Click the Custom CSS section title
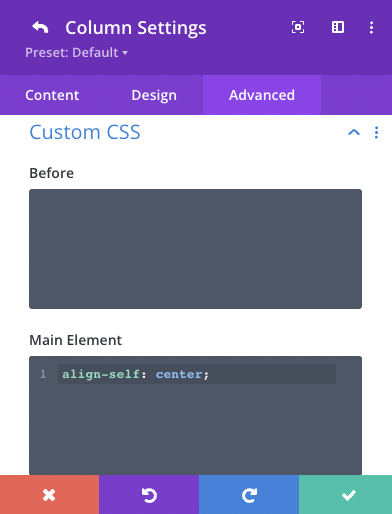 pyautogui.click(x=85, y=132)
